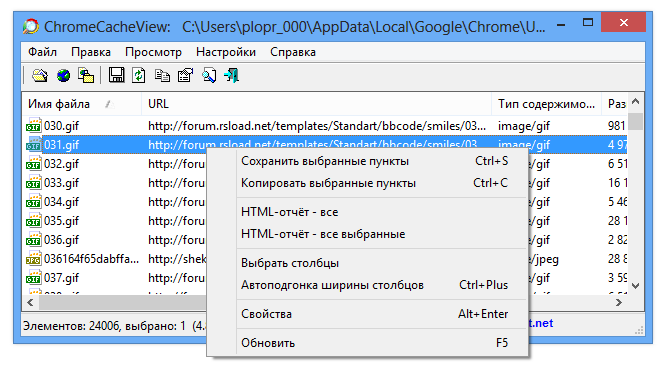Viewport: 663px width, 374px height.
Task: Click the Save selected items floppy icon
Action: (116, 75)
